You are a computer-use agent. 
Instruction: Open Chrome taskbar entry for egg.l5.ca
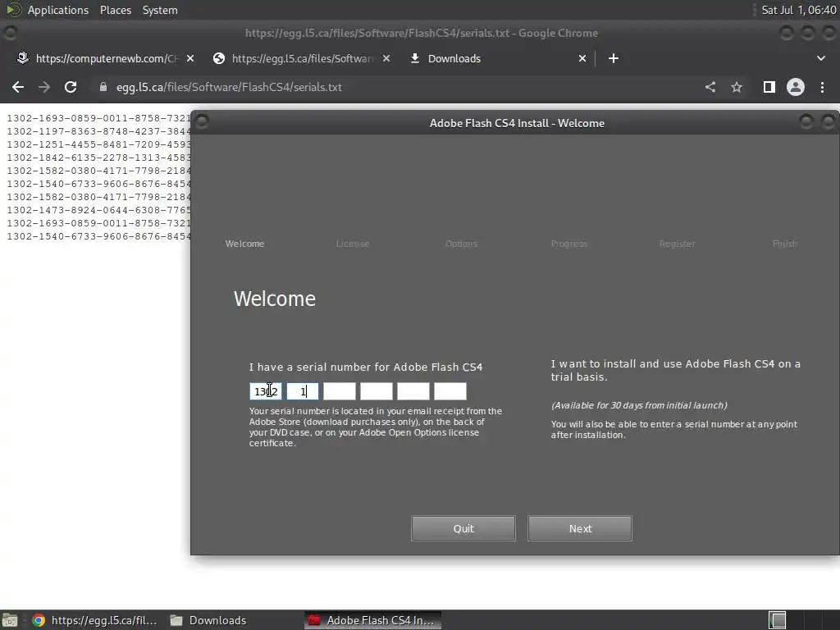coord(95,620)
